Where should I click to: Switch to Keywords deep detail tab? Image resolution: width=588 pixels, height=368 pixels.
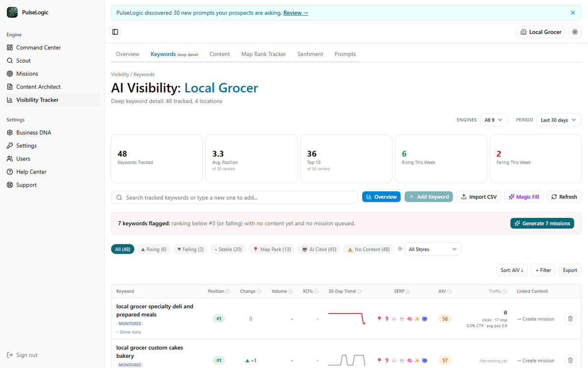tap(174, 54)
